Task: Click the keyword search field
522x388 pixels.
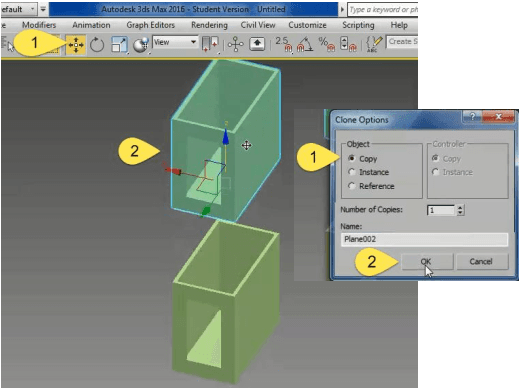Action: point(383,10)
